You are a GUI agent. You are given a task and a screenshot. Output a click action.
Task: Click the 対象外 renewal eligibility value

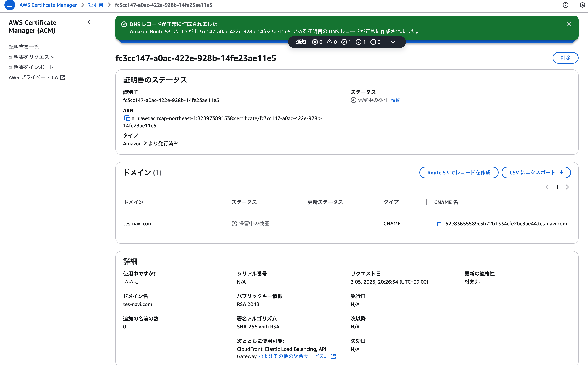(472, 282)
